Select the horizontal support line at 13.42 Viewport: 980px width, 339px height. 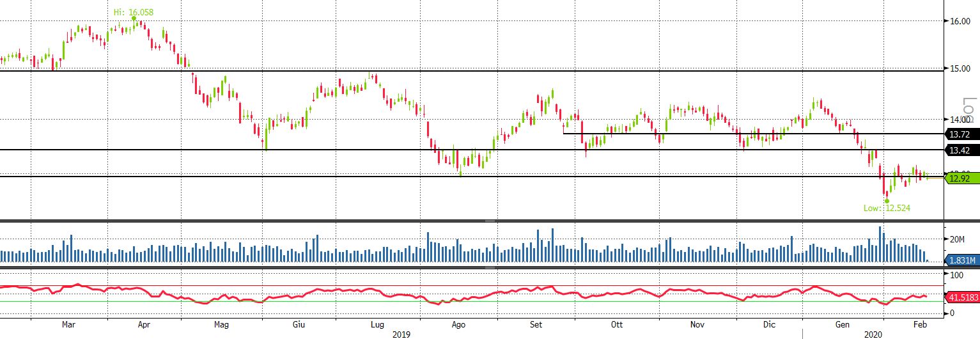tap(472, 150)
